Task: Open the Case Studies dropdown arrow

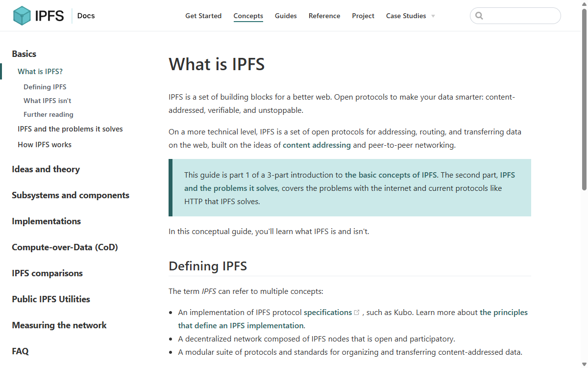Action: (433, 16)
